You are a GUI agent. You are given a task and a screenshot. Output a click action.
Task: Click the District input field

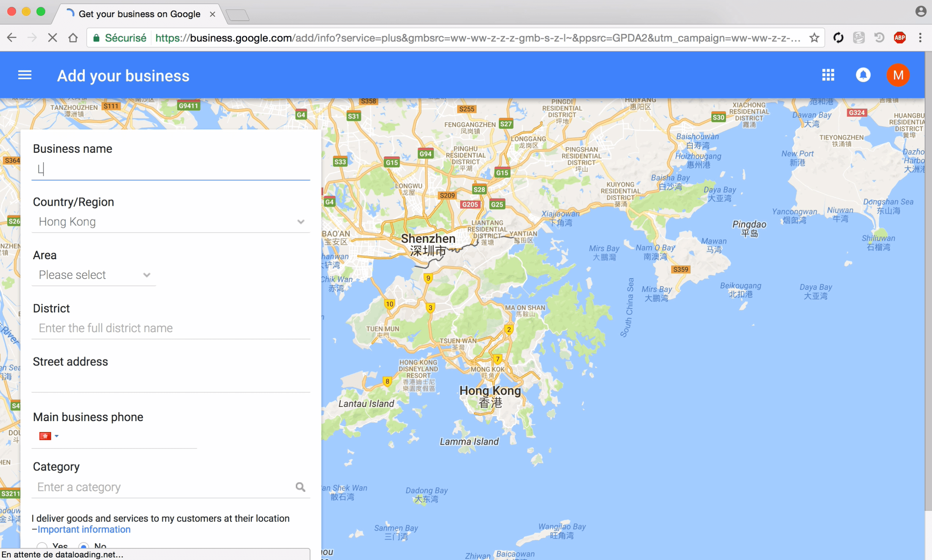pos(171,328)
